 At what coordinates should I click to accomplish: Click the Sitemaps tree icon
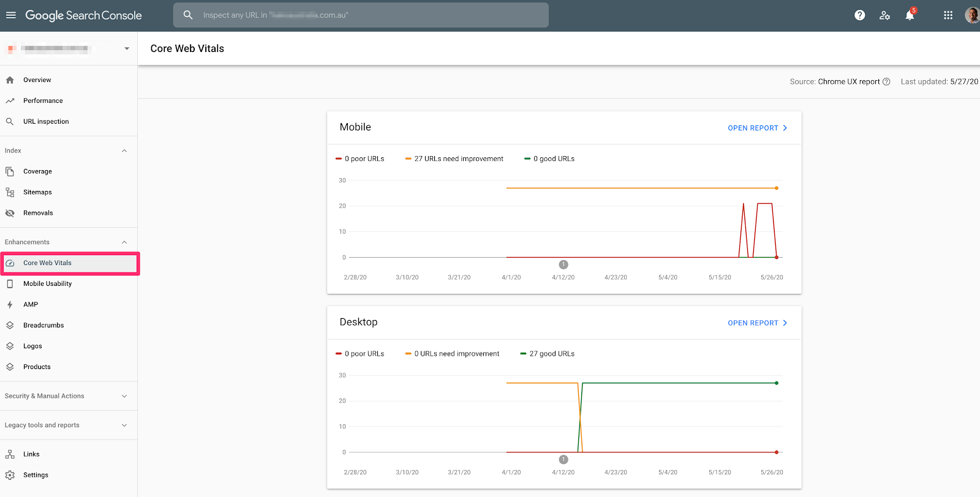10,192
